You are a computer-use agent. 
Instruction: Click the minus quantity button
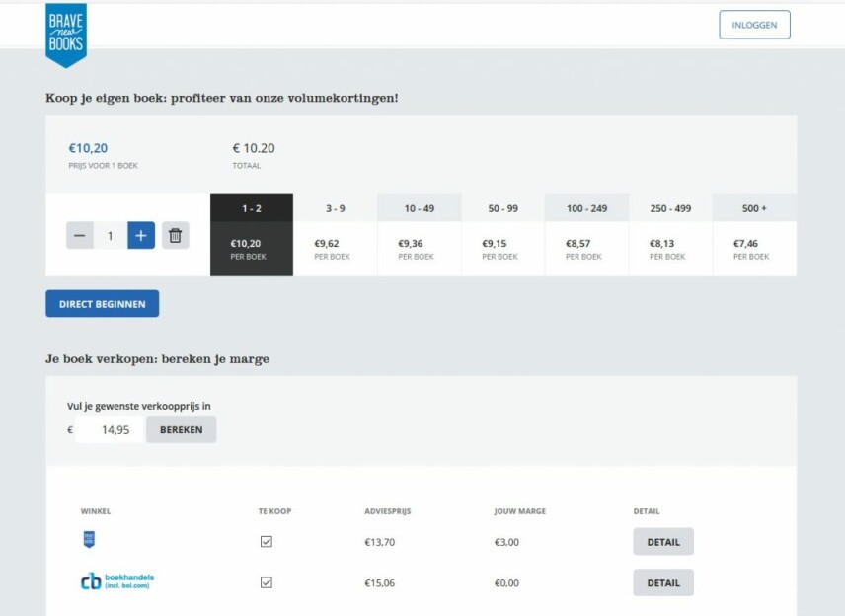[x=80, y=236]
